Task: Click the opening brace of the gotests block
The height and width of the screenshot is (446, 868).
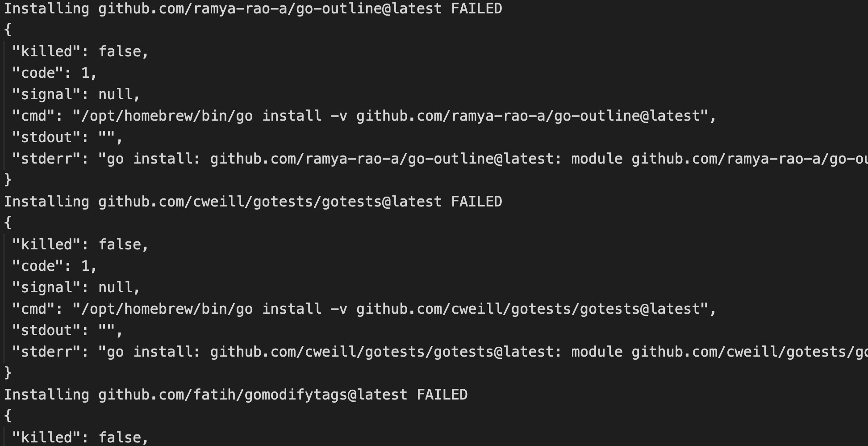Action: (8, 222)
